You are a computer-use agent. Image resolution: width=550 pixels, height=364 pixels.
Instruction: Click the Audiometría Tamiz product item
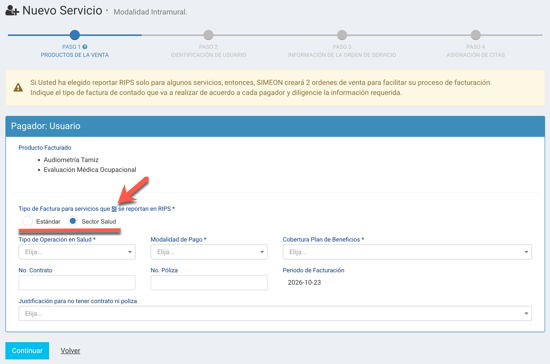pos(71,160)
